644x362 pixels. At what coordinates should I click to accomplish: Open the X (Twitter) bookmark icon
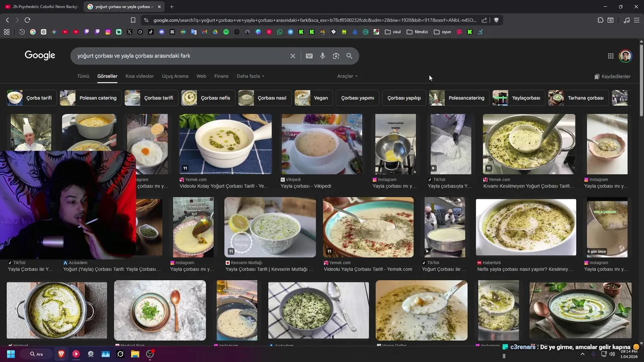click(129, 32)
